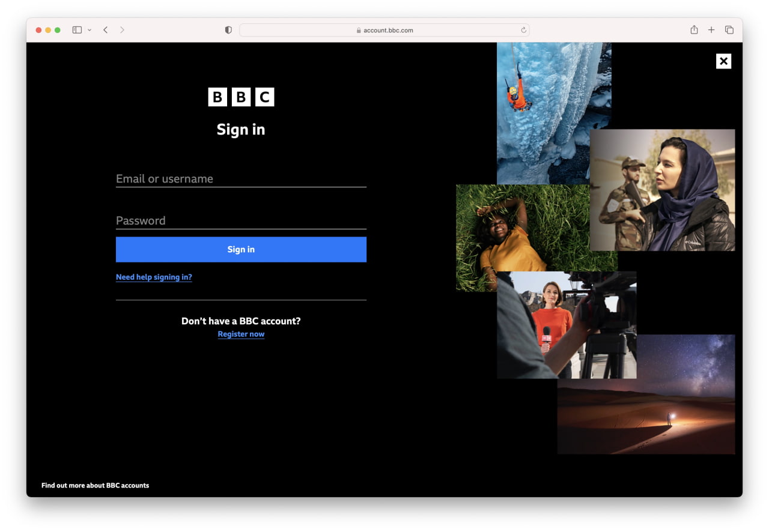Click the ice climber photo thumbnail
The image size is (769, 532).
pyautogui.click(x=553, y=113)
